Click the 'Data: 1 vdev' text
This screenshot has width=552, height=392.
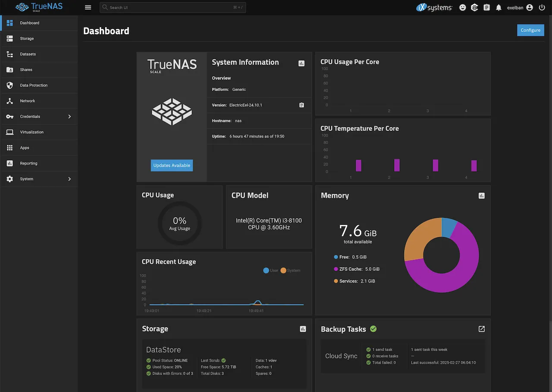click(x=266, y=361)
